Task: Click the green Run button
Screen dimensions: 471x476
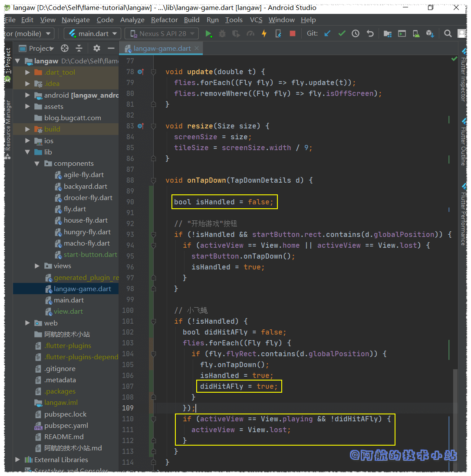Action: coord(208,33)
